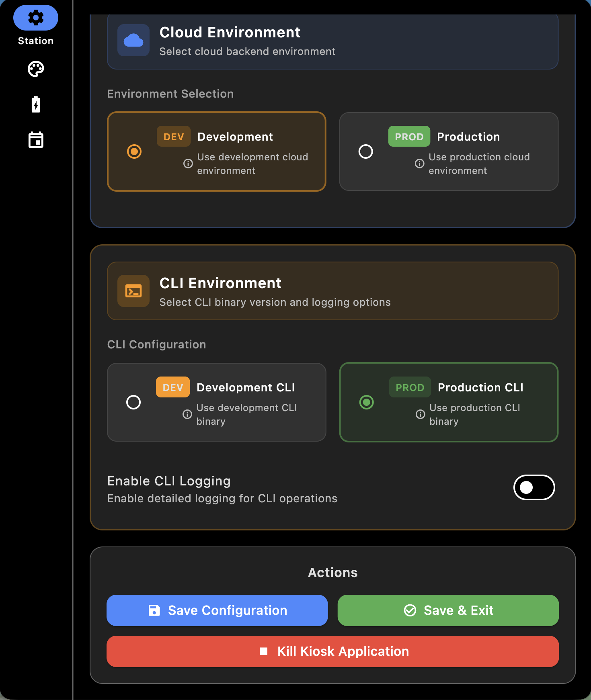Screen dimensions: 591x700
Task: Select the Development cloud radio button
Action: pyautogui.click(x=134, y=151)
